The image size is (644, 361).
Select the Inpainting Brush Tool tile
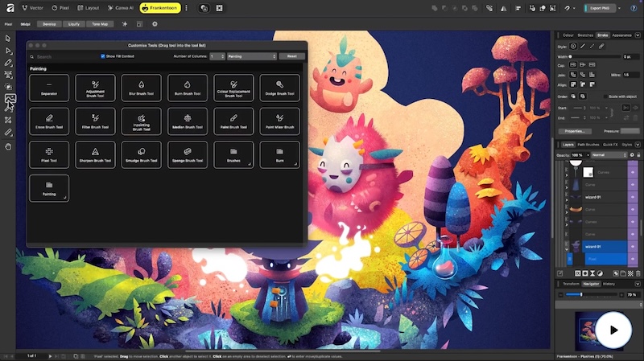point(142,121)
